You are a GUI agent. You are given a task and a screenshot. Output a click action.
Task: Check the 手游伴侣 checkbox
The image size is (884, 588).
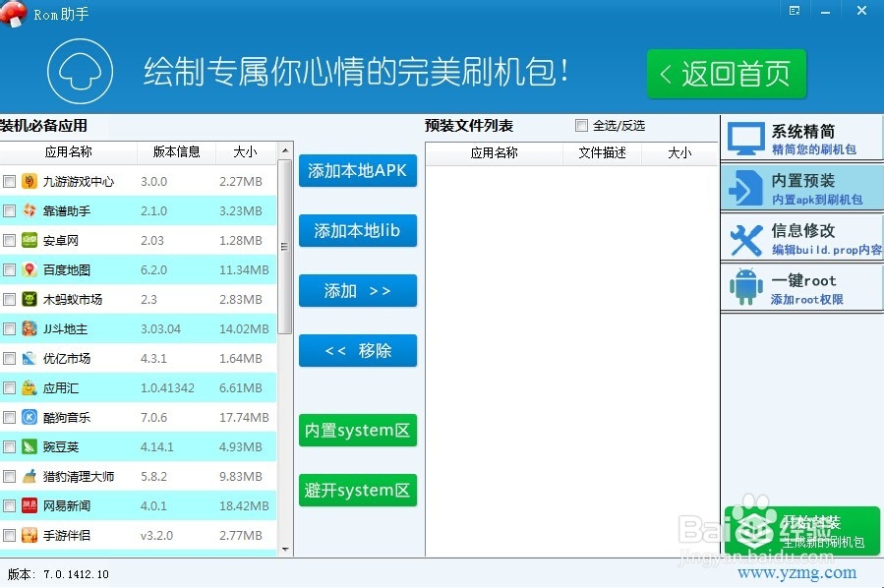(x=9, y=535)
